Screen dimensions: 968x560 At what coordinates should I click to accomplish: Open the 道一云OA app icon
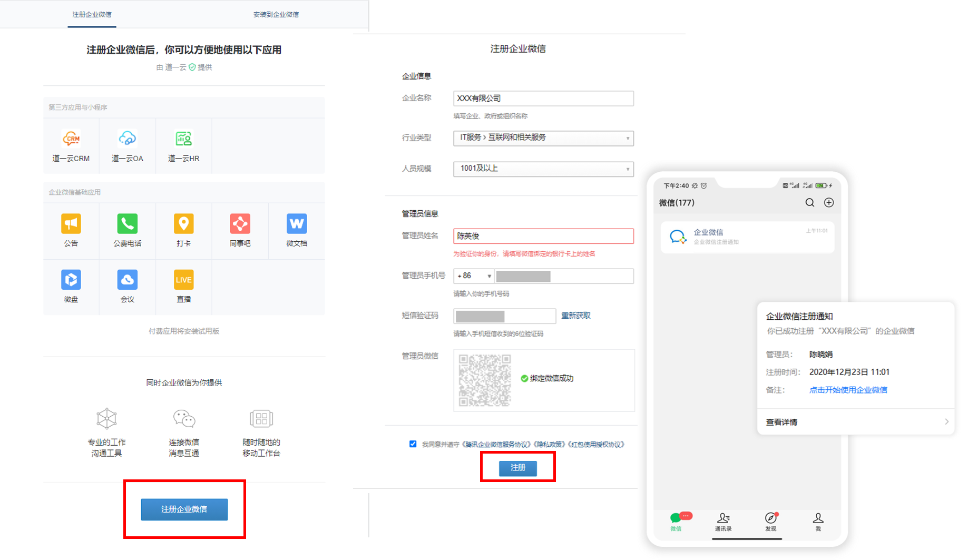coord(127,139)
